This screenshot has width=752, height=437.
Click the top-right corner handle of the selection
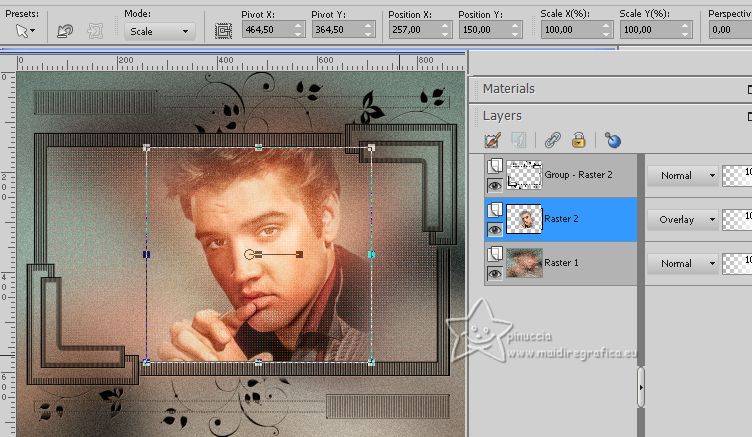(x=371, y=148)
